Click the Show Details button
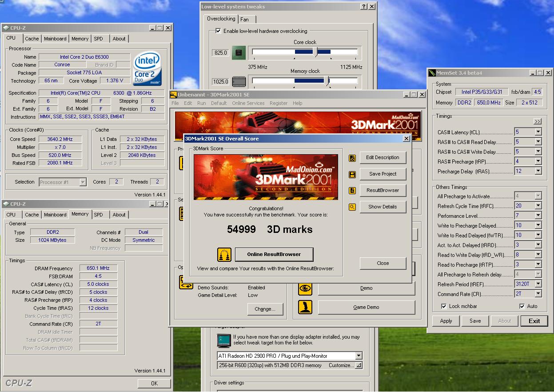This screenshot has height=392, width=554. (x=383, y=207)
